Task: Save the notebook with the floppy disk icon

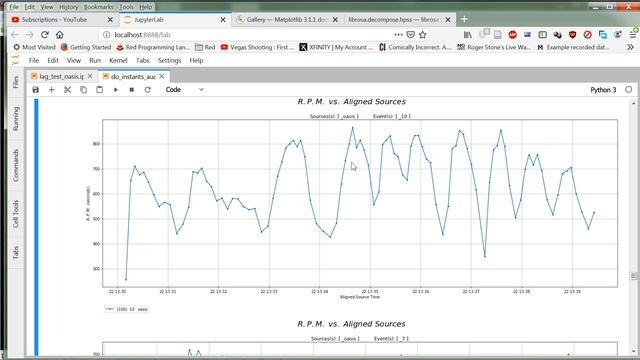Action: click(36, 90)
